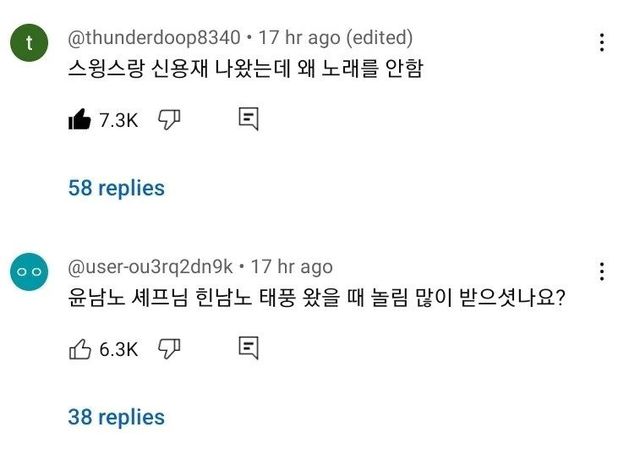The height and width of the screenshot is (455, 640).
Task: Click the comment text starting with '윤남노'
Action: [315, 298]
